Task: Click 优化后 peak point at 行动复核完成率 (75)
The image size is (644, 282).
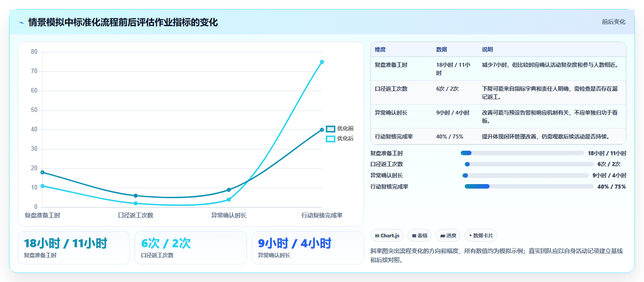Action: (x=322, y=62)
